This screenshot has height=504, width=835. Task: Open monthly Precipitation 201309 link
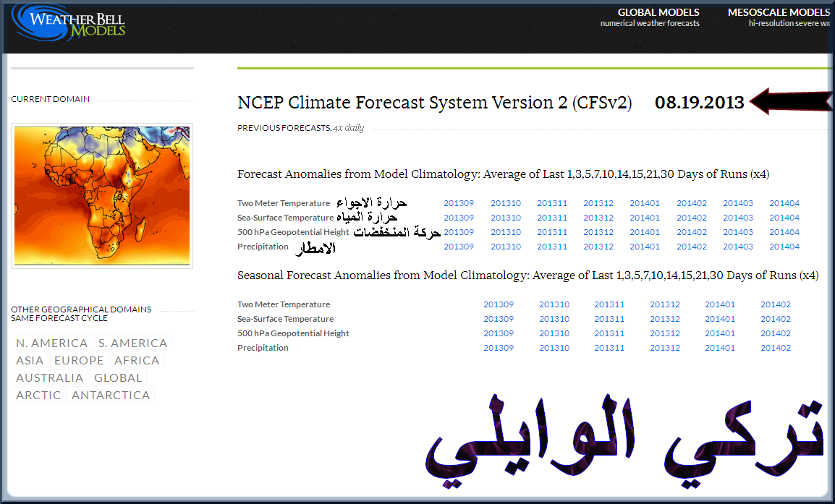[x=459, y=247]
